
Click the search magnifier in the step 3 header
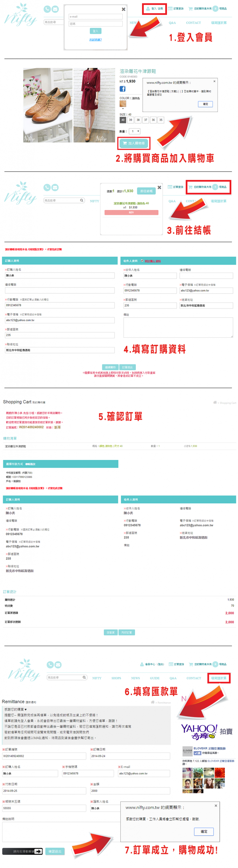click(82, 200)
